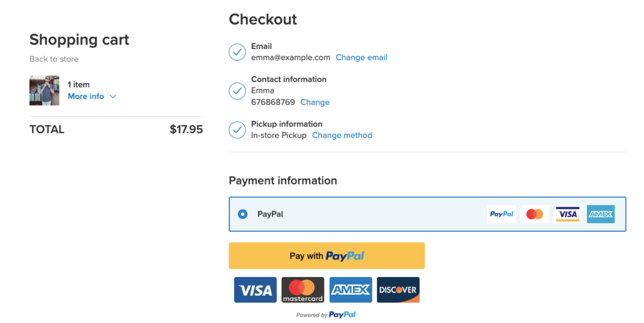Screen dimensions: 644x323
Task: Choose the large Mastercard card button
Action: click(x=303, y=290)
